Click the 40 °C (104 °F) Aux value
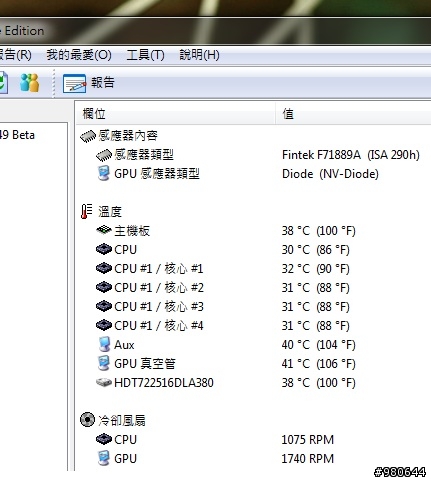 coord(319,345)
